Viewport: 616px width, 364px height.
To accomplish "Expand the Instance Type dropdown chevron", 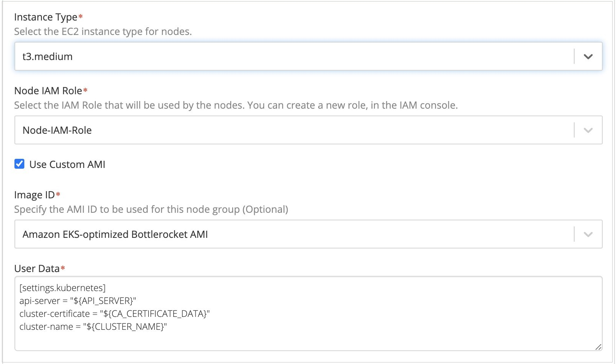I will point(588,57).
